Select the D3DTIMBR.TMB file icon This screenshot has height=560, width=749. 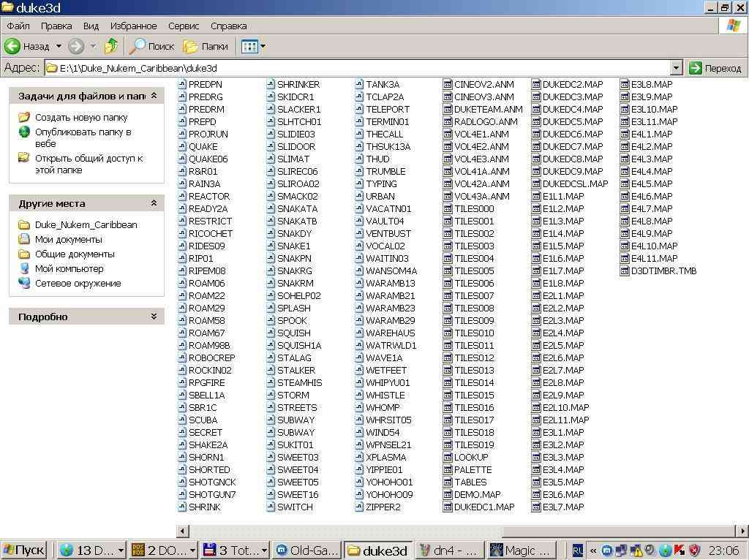(625, 270)
